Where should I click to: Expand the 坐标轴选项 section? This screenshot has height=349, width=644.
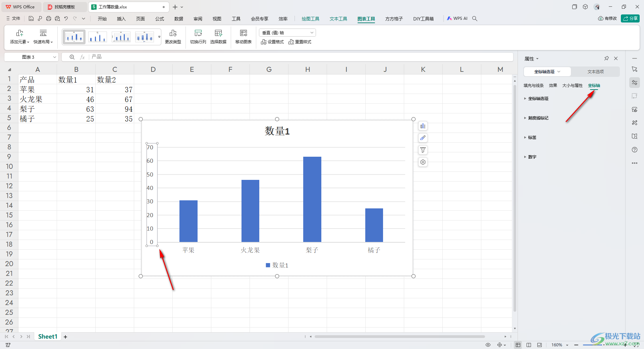pos(536,99)
